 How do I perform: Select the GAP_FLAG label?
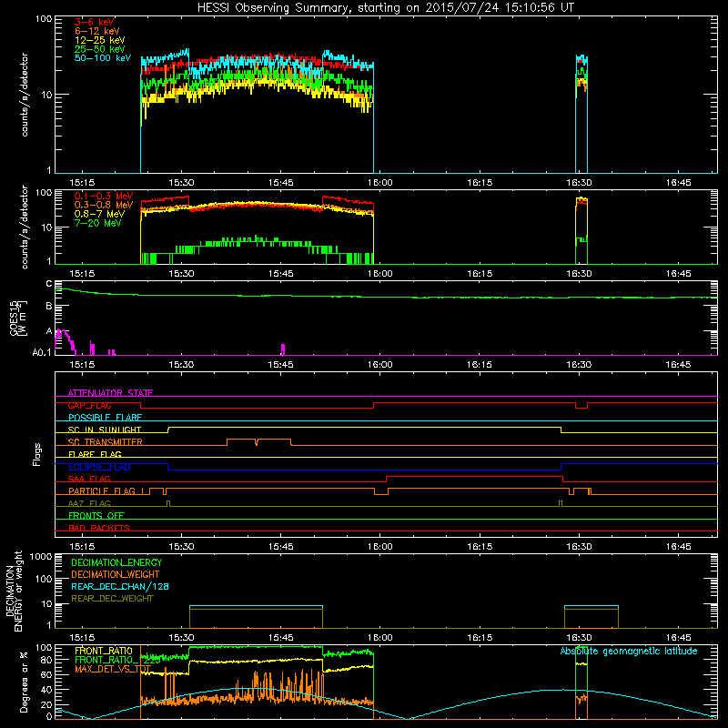tap(89, 405)
